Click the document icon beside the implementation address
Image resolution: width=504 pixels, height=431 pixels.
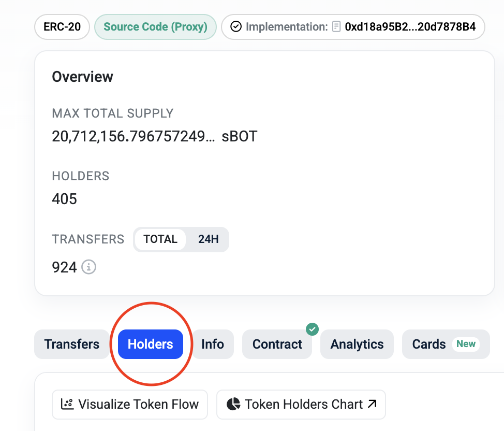(336, 26)
